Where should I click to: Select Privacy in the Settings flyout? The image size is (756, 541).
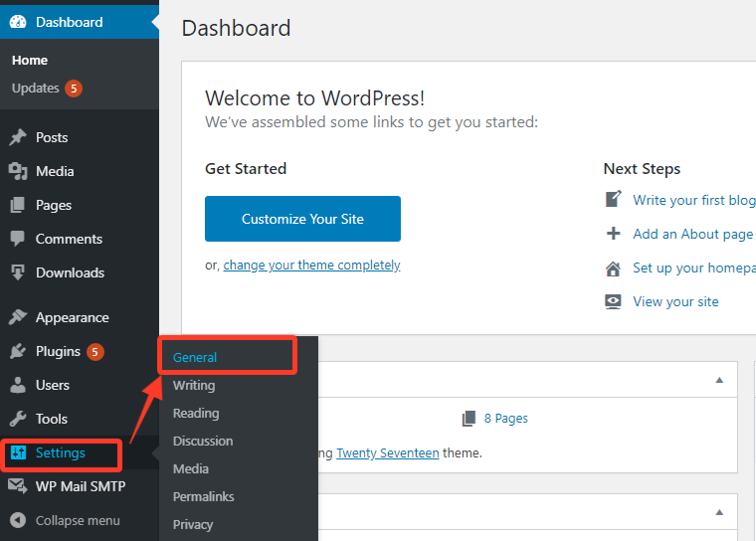193,525
